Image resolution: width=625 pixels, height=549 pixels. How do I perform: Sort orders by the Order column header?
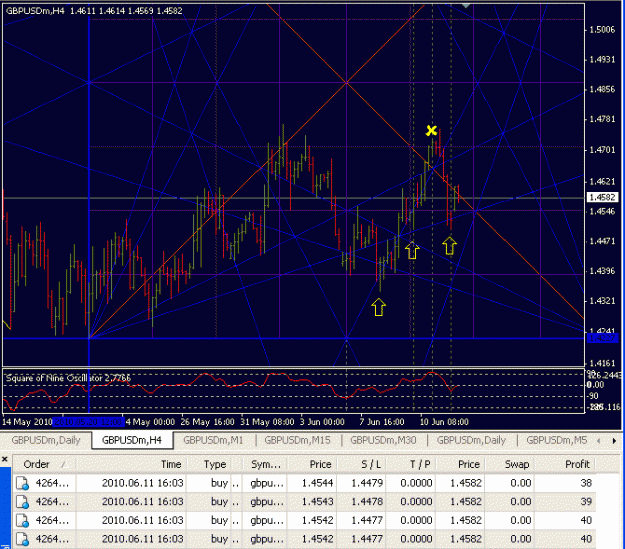point(44,464)
